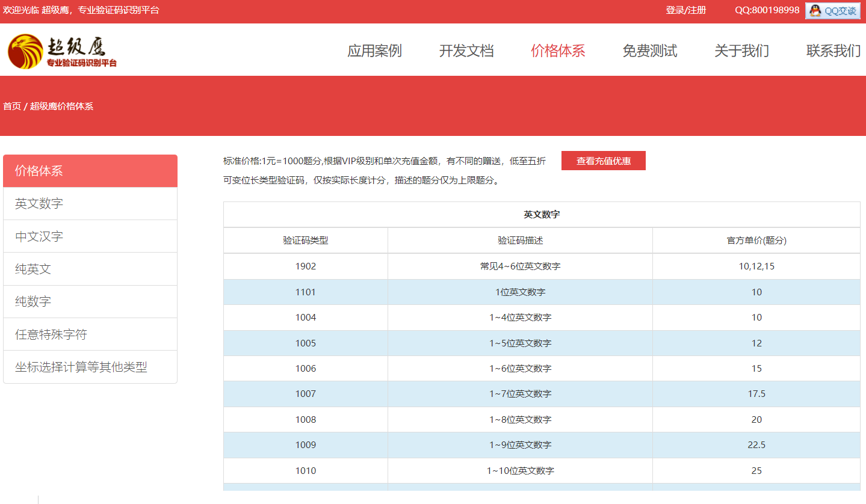Click the 1位英文数字 description cell
Viewport: 866px width, 504px height.
tap(521, 292)
